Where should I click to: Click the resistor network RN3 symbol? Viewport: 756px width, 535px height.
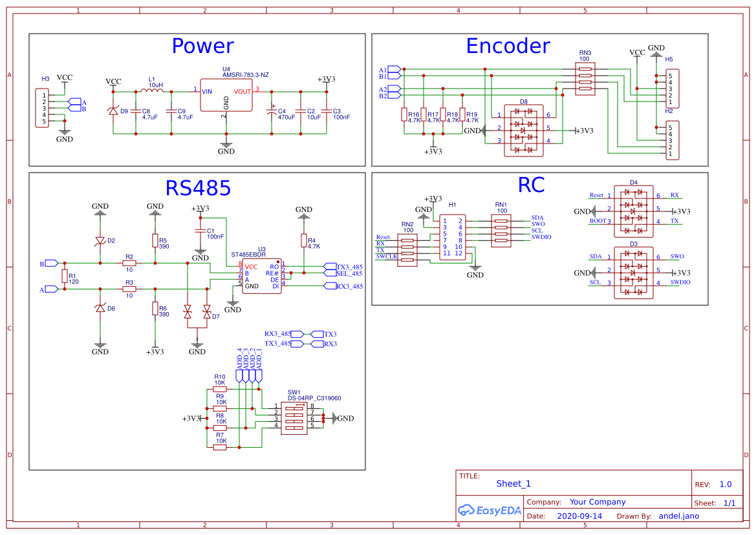tap(586, 78)
